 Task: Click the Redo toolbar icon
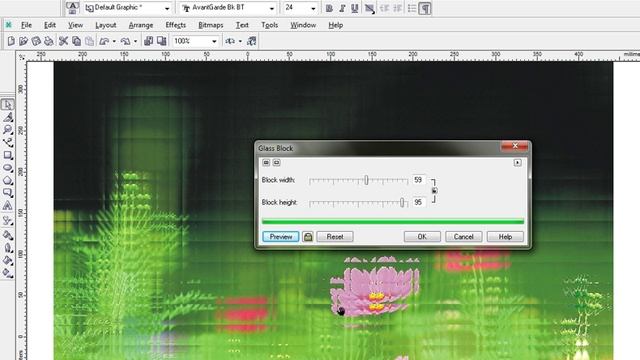(125, 41)
